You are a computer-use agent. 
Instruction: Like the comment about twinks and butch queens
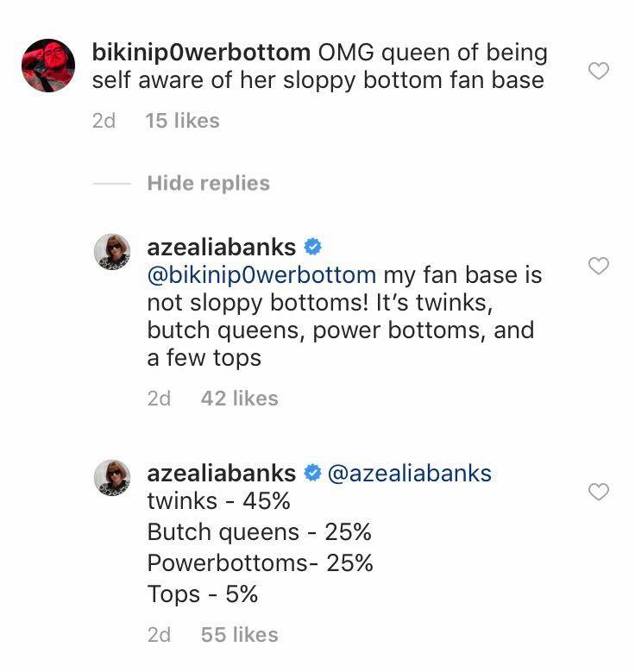pos(598,266)
